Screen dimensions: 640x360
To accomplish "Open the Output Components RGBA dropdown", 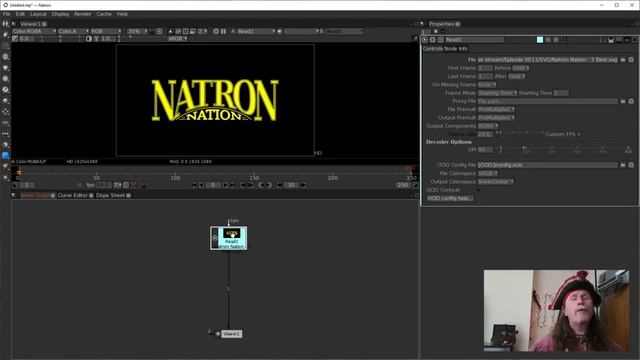I will click(x=488, y=126).
